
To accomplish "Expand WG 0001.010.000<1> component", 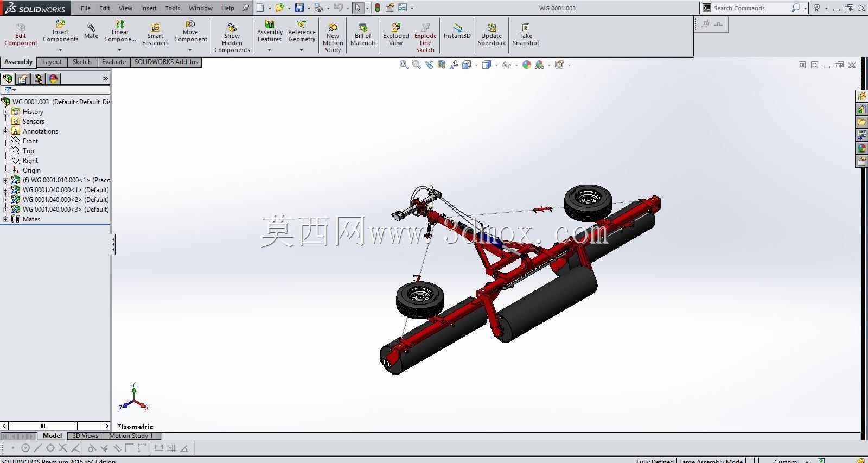I will (5, 180).
